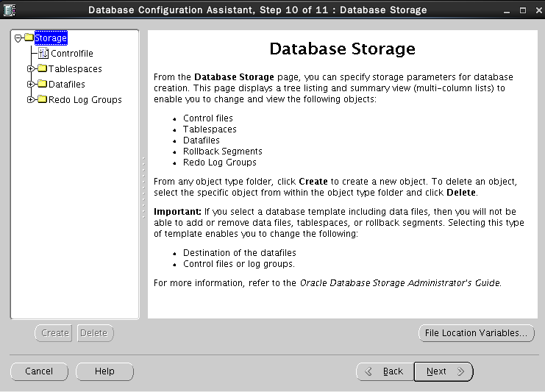Open File Location Variables dialog

point(476,333)
